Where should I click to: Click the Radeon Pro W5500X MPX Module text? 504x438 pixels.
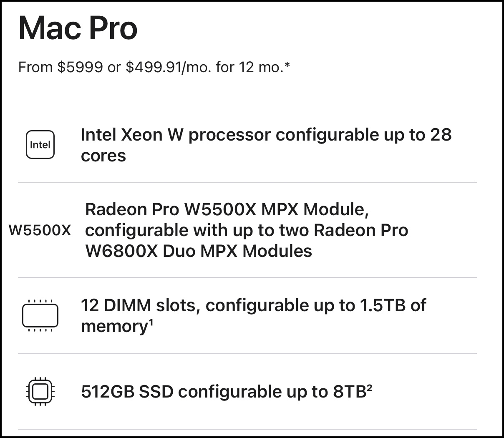[227, 209]
